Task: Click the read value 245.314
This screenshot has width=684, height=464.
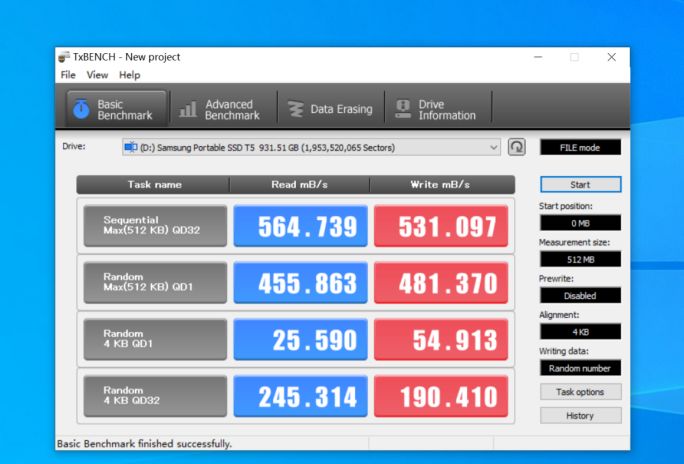Action: 301,396
